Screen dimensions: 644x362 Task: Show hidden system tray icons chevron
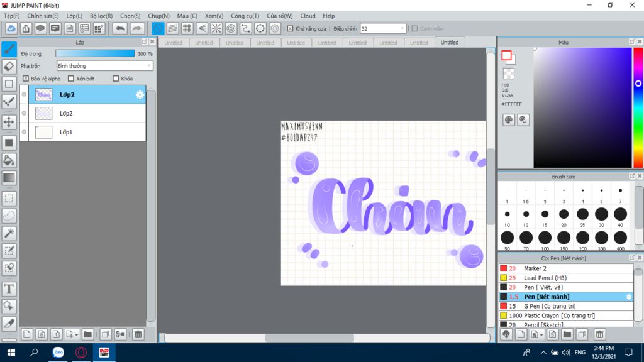point(543,353)
